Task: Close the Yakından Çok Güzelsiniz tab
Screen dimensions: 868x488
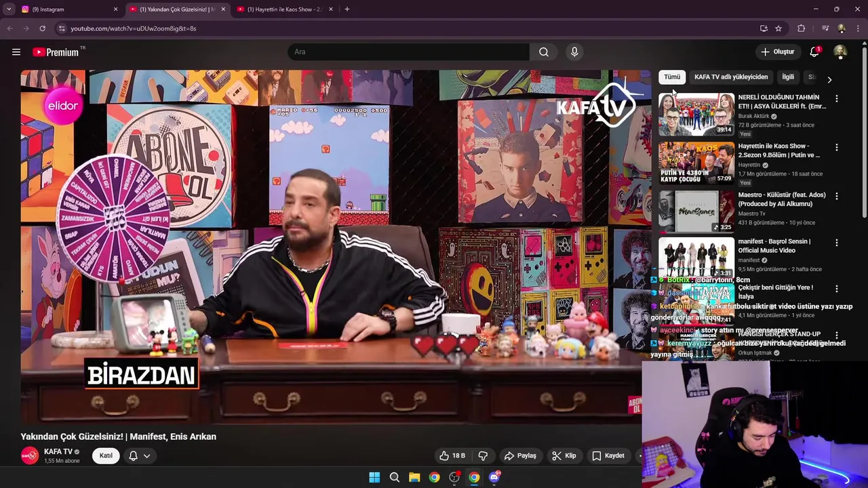Action: (x=223, y=9)
